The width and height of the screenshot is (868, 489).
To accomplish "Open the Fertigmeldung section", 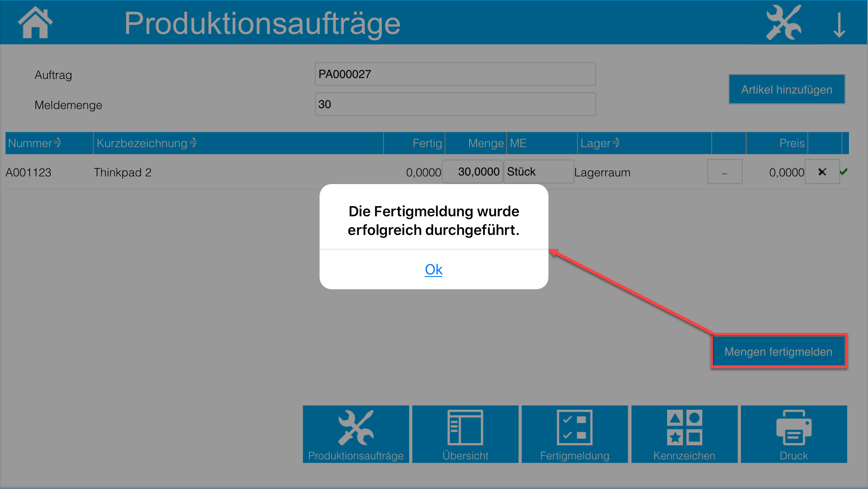I will pyautogui.click(x=574, y=434).
